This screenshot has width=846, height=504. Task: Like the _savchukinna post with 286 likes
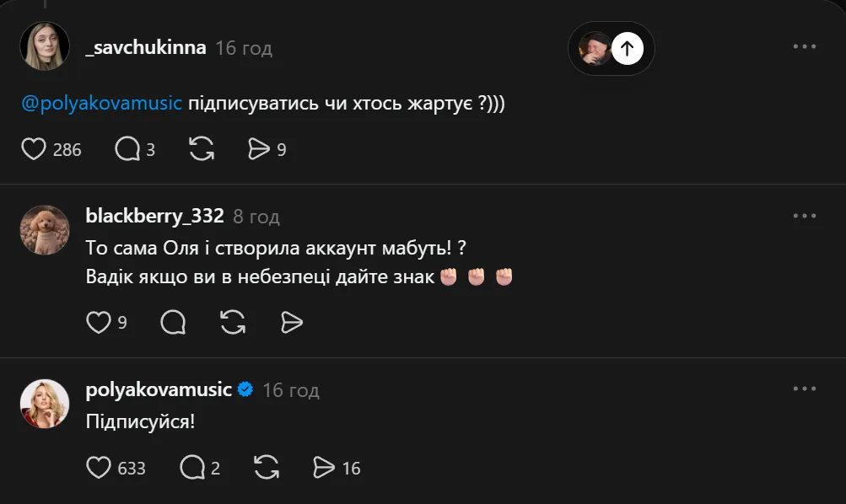pos(33,149)
